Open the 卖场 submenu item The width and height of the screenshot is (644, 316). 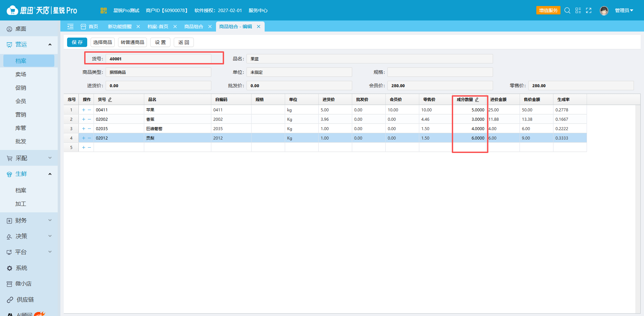pos(21,74)
